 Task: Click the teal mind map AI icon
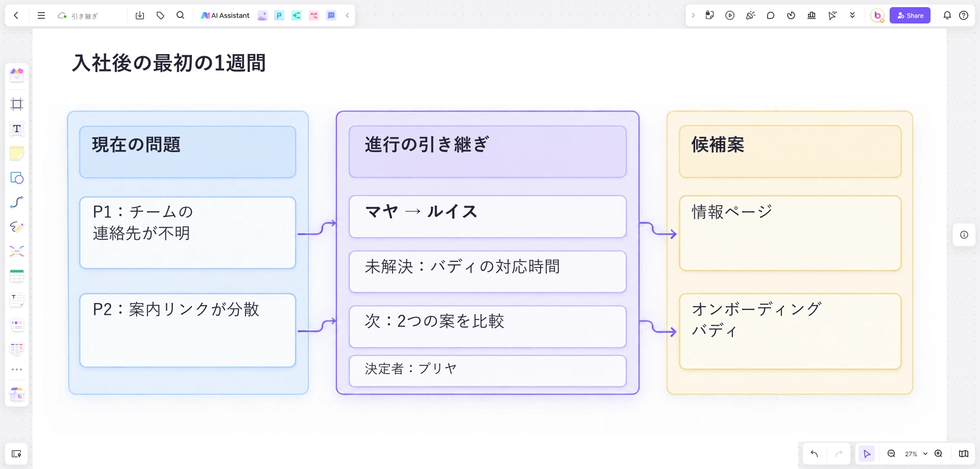tap(297, 15)
